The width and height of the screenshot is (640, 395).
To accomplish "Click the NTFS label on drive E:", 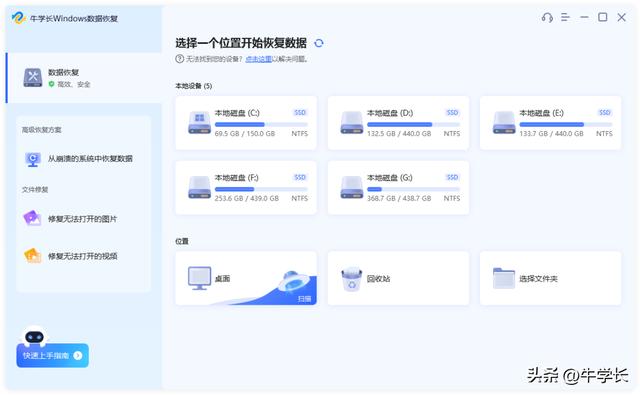I will (x=604, y=133).
